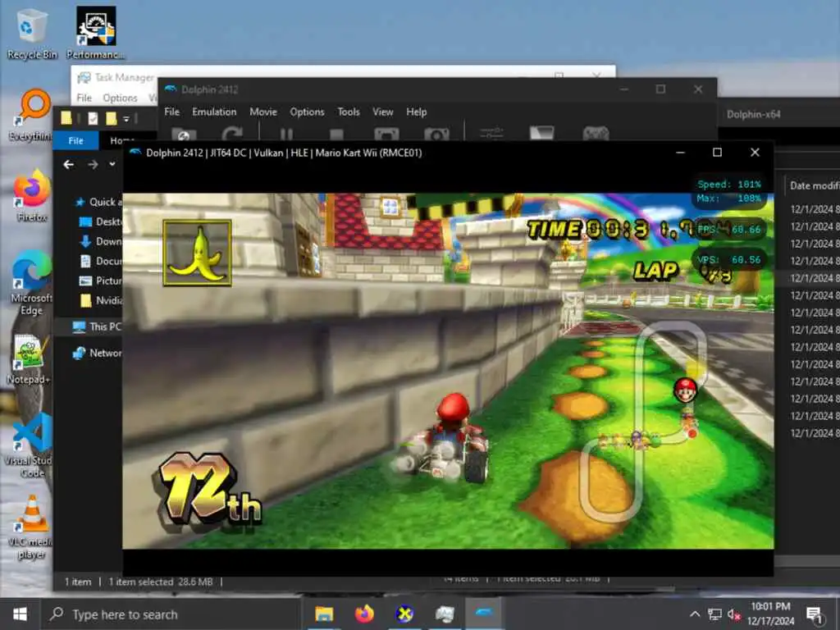840x630 pixels.
Task: Open the Options menu in Dolphin
Action: click(307, 112)
